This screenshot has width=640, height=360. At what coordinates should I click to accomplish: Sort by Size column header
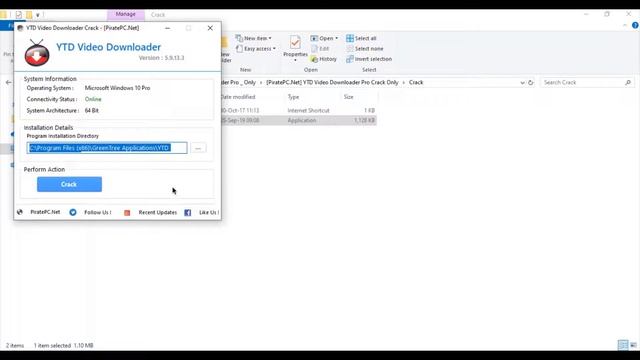coord(349,97)
